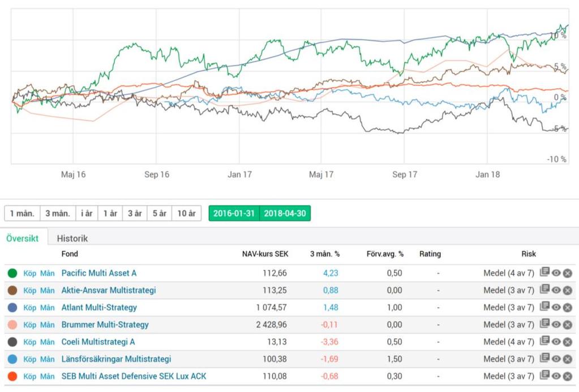This screenshot has height=392, width=579.
Task: Switch to the Översikt tab
Action: point(22,238)
